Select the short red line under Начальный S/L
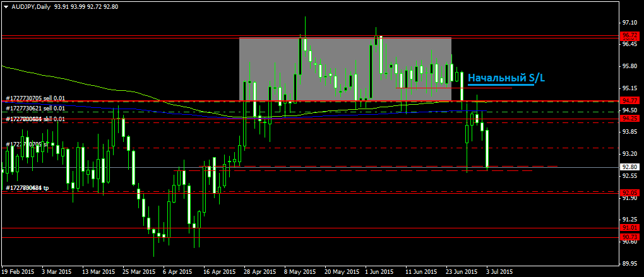Viewport: 644px width, 277px height. click(454, 88)
